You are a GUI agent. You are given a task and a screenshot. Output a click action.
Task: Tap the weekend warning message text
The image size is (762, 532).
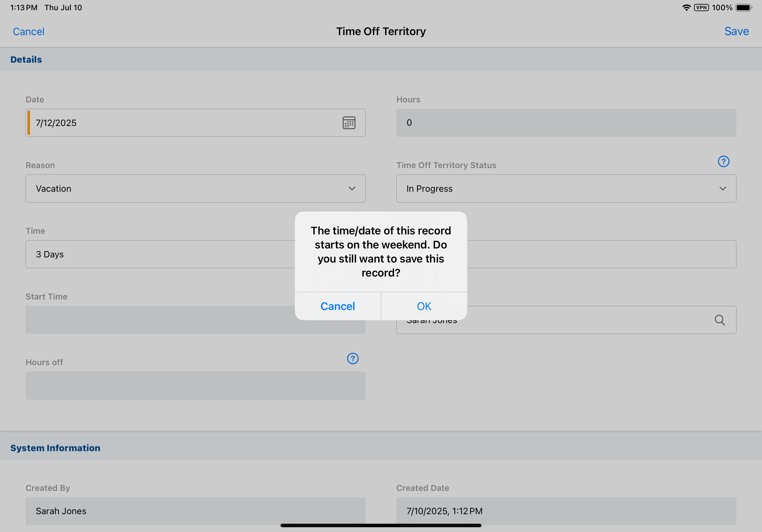pyautogui.click(x=381, y=252)
